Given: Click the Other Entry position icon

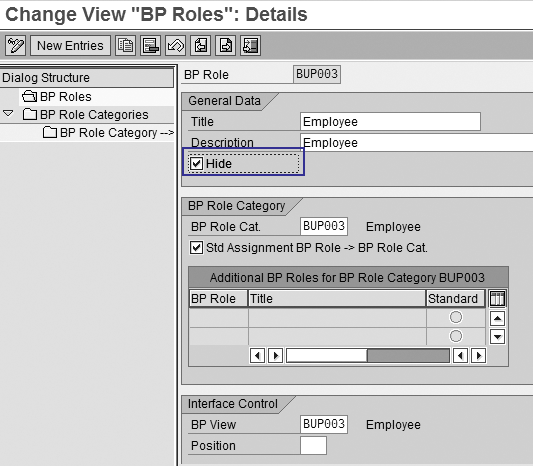Looking at the screenshot, I should point(251,45).
